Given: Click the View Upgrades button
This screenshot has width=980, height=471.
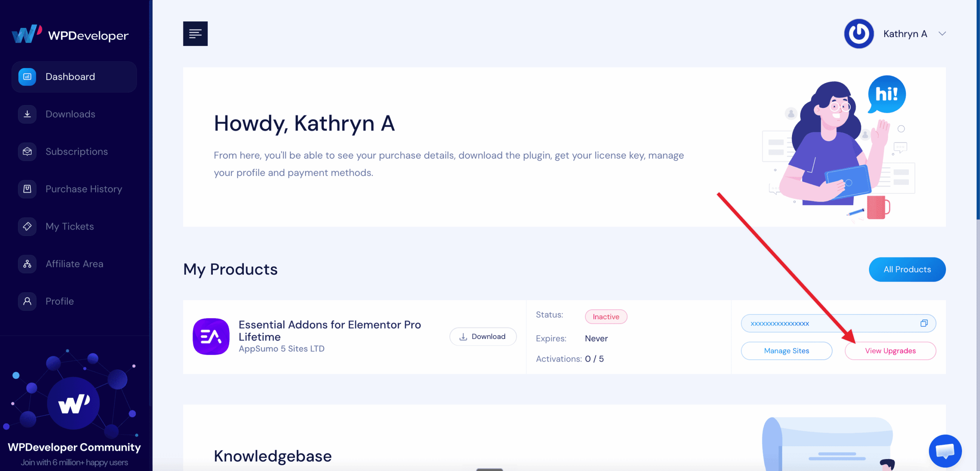Looking at the screenshot, I should pos(890,351).
